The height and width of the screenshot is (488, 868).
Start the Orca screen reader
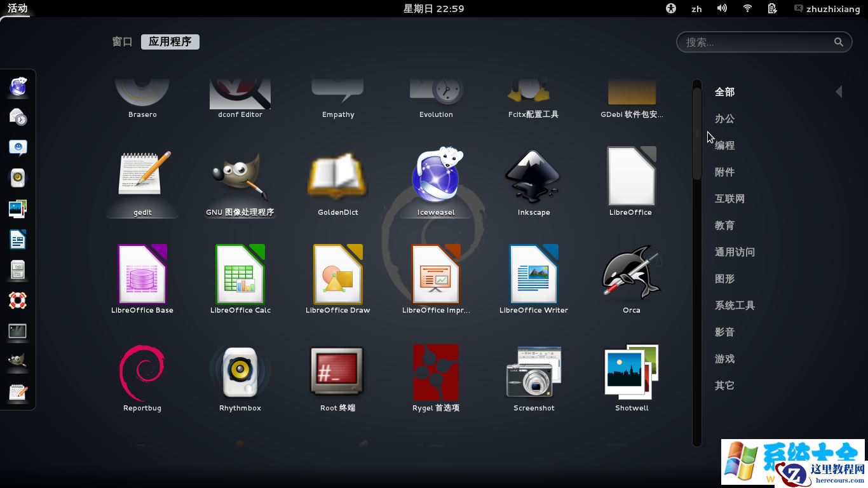631,280
